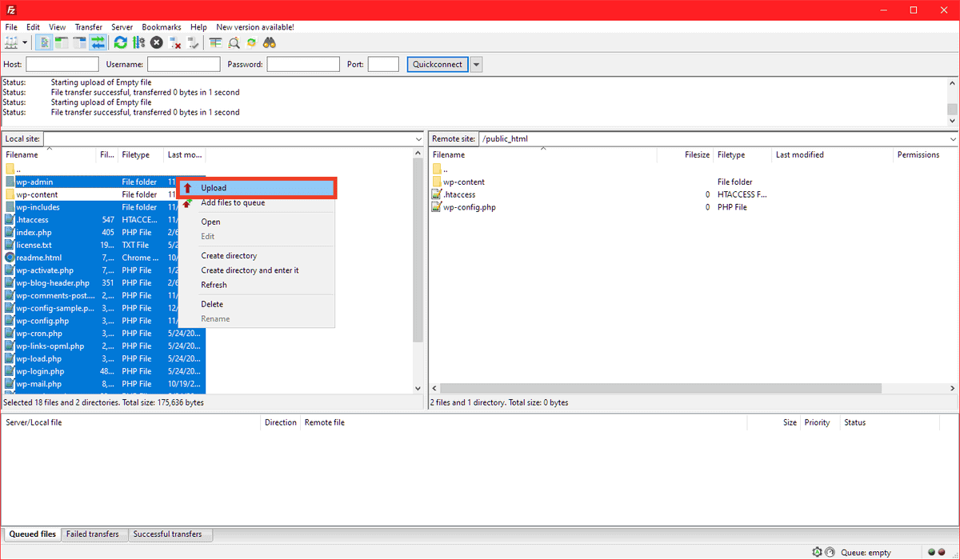This screenshot has height=560, width=960.
Task: Open the Server menu
Action: tap(122, 27)
